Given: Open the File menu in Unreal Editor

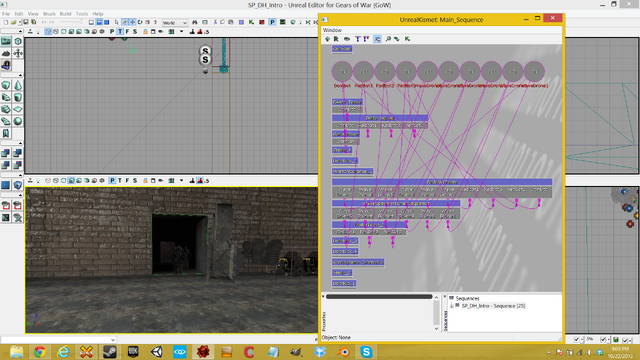Looking at the screenshot, I should pos(6,13).
